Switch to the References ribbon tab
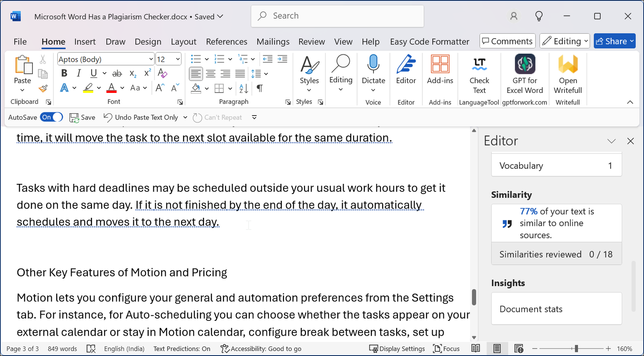The height and width of the screenshot is (356, 644). tap(226, 41)
